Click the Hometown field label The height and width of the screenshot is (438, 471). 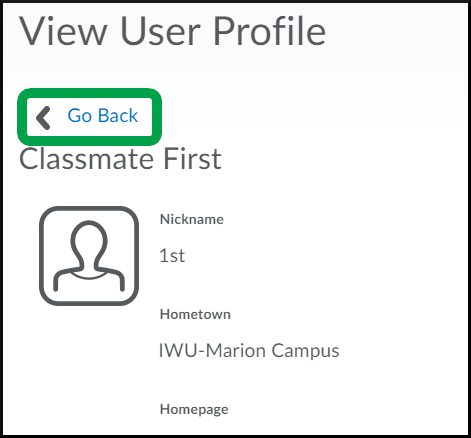pyautogui.click(x=195, y=314)
